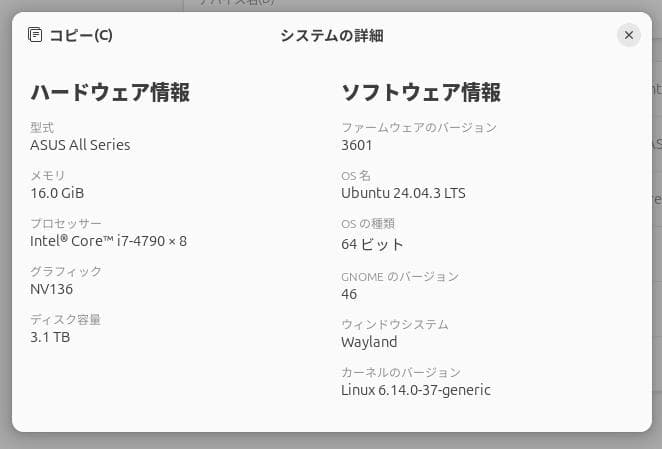Click the ディスク容量 field label
This screenshot has width=662, height=449.
[66, 320]
